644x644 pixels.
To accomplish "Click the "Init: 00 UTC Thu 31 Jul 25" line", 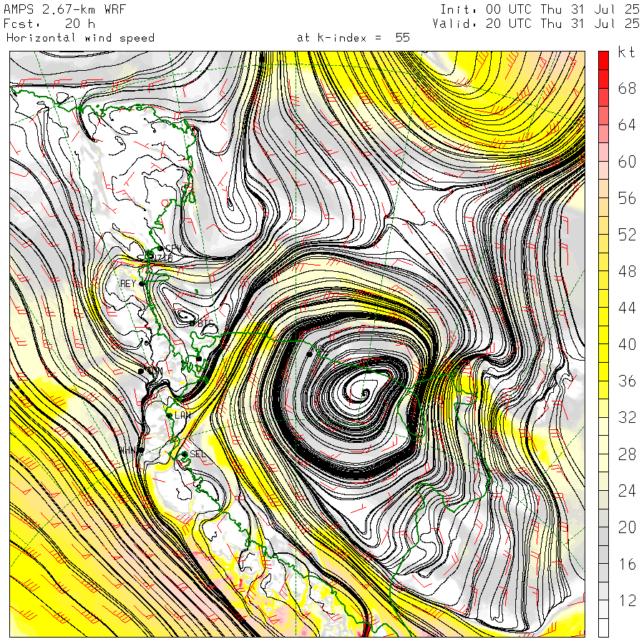I will coord(540,9).
